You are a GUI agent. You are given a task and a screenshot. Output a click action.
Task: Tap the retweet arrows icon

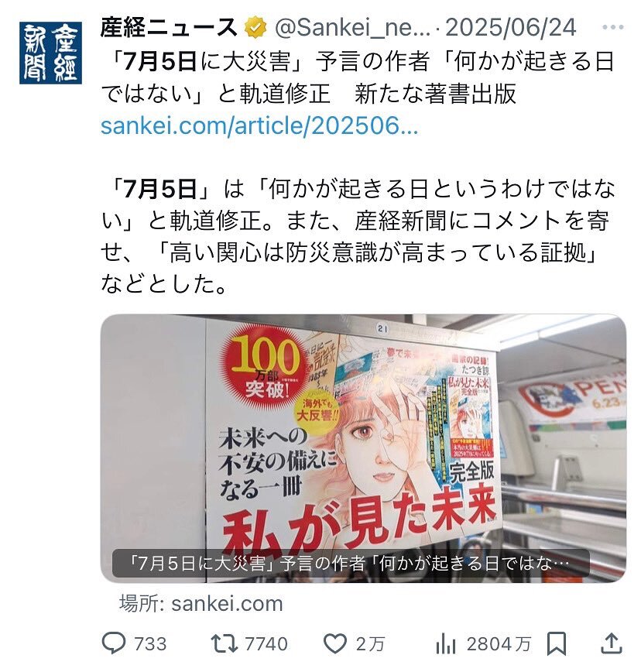tap(224, 643)
